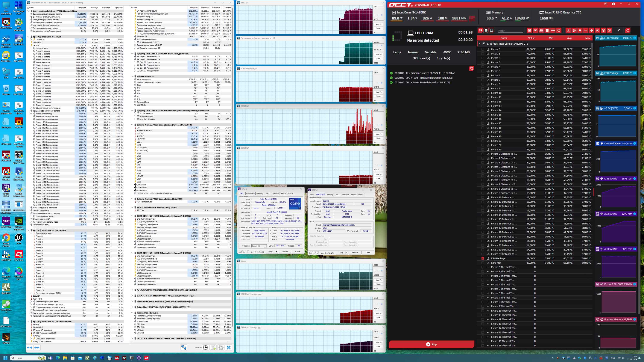644x362 pixels.
Task: Open the CPU-Z Socket #1 selection dropdown
Action: (x=259, y=246)
